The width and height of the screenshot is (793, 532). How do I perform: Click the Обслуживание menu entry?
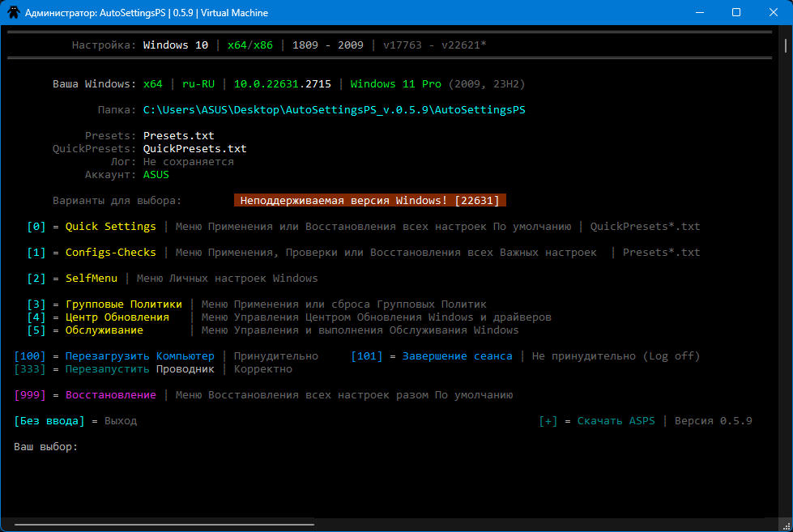[104, 330]
